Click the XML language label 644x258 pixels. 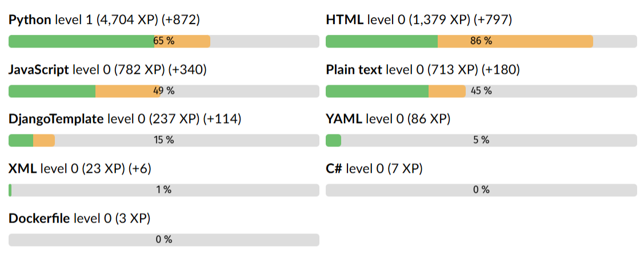23,169
